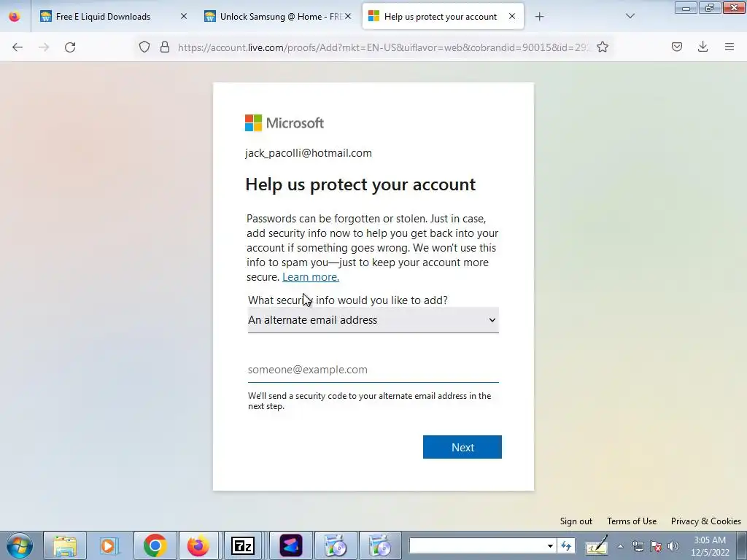Select Firefox in the taskbar

(x=198, y=545)
